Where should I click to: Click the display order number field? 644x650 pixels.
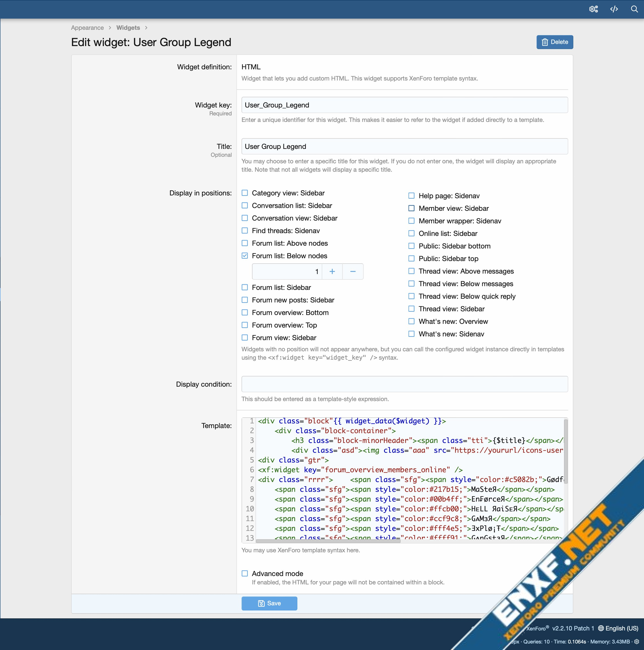(287, 271)
